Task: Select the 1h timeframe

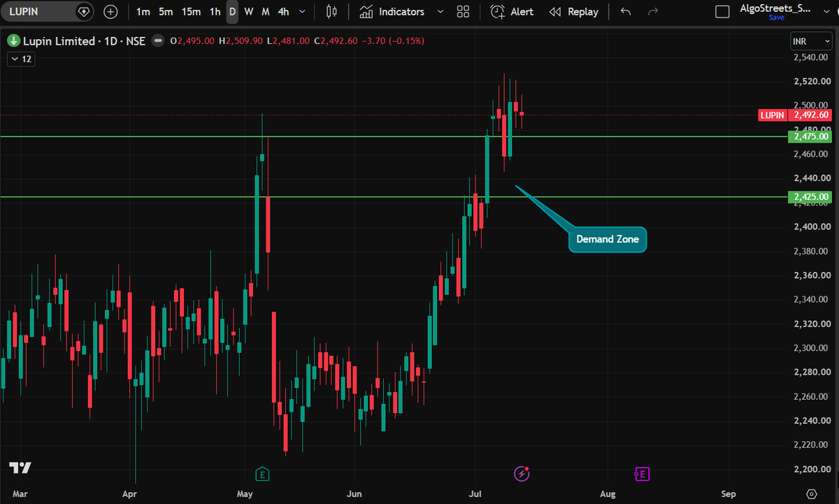Action: pos(215,12)
